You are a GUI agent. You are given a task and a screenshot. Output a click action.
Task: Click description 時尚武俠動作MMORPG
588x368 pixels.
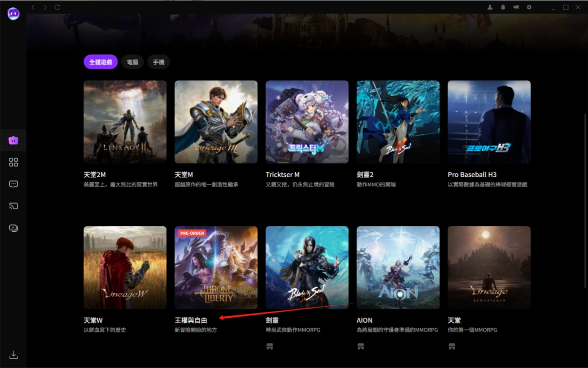point(293,330)
